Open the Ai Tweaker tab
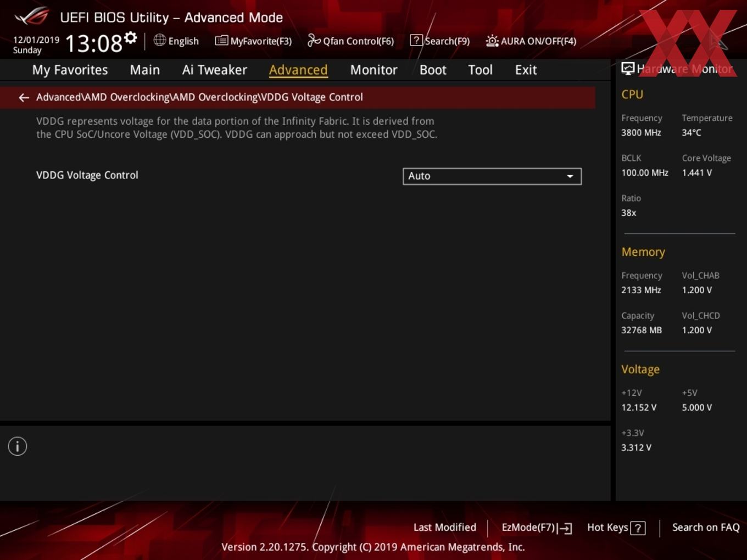This screenshot has width=747, height=560. tap(215, 70)
